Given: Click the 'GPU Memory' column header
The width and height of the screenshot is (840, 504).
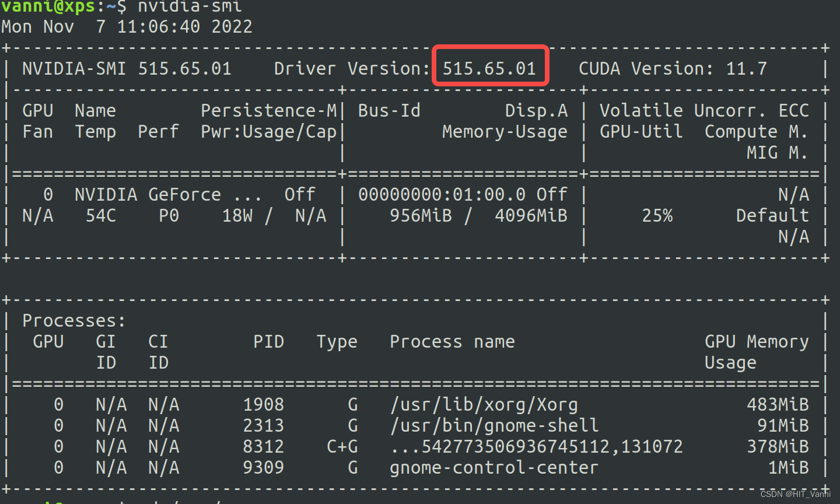Looking at the screenshot, I should click(x=757, y=342).
